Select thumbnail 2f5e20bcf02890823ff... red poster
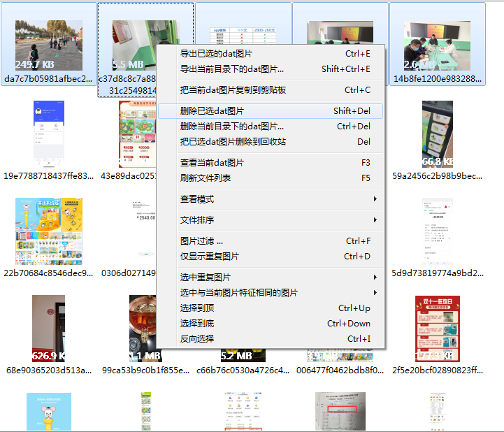Viewport: 504px width, 432px height. click(x=438, y=329)
